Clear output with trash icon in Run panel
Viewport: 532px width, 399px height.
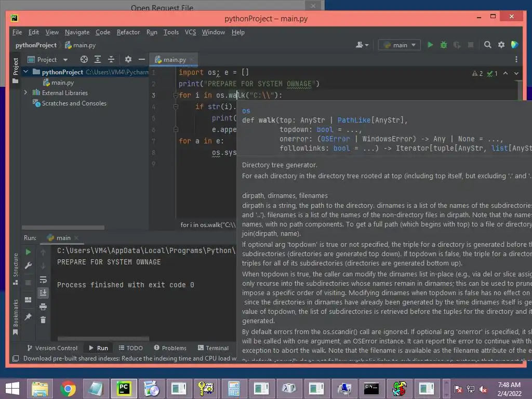[x=43, y=320]
